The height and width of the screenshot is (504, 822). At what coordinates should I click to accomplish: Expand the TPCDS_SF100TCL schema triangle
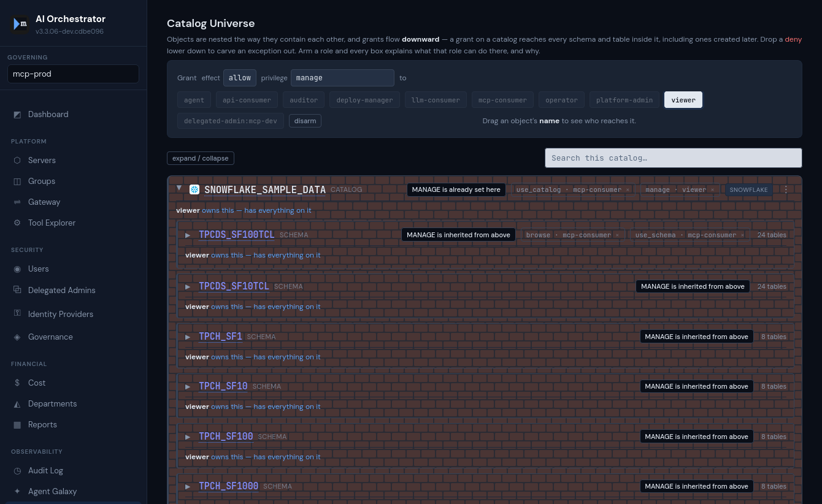click(188, 235)
